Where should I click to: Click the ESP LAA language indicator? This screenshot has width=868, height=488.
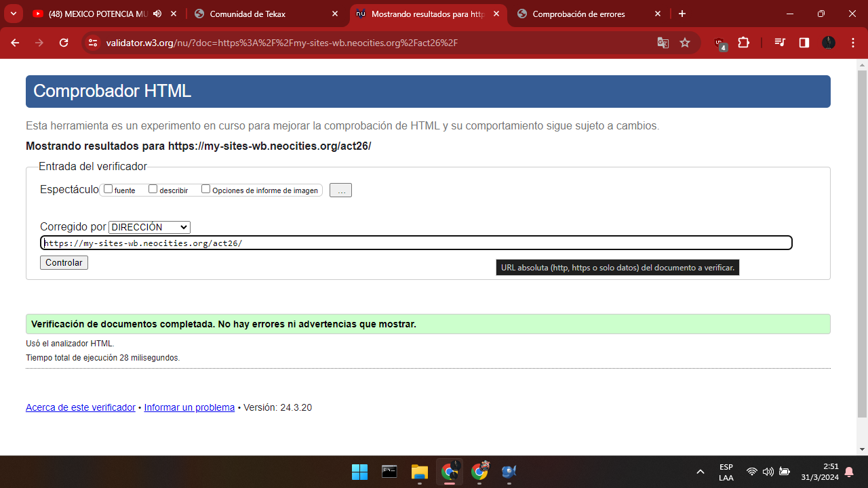pos(726,472)
